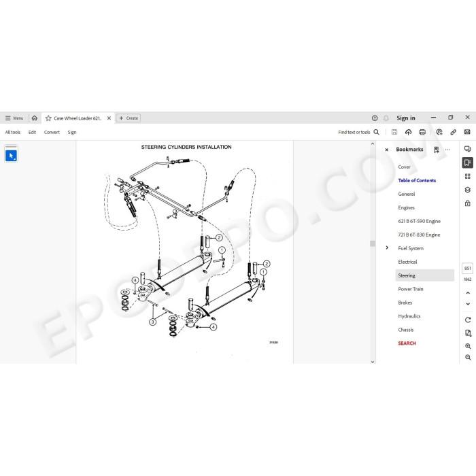Close the Case Wheel Loader tab
476x476 pixels.
[109, 118]
